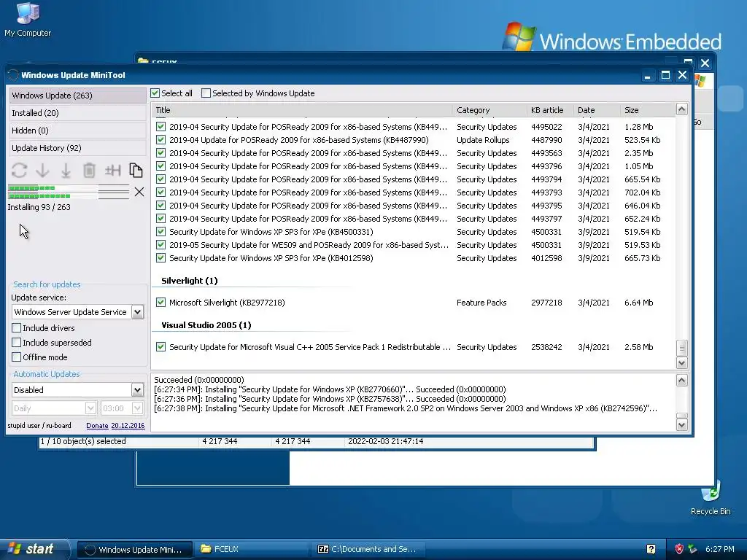Click the update list scrollbar thumb
The width and height of the screenshot is (747, 560).
tap(682, 348)
